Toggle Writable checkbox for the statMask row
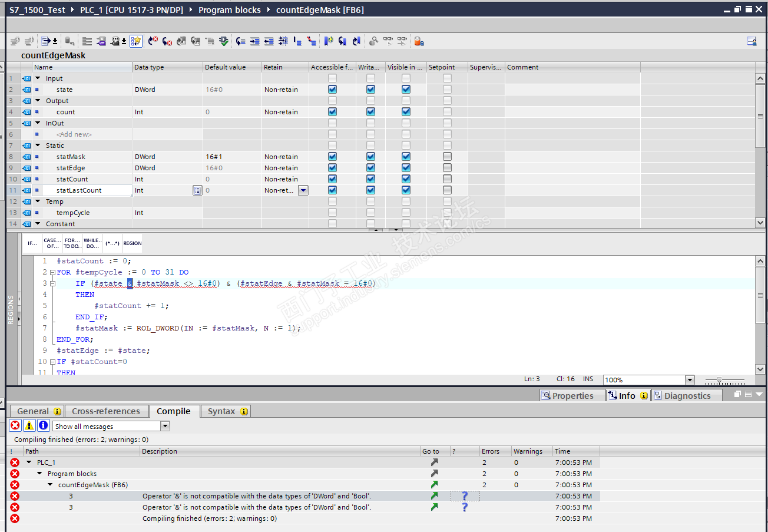 (370, 157)
